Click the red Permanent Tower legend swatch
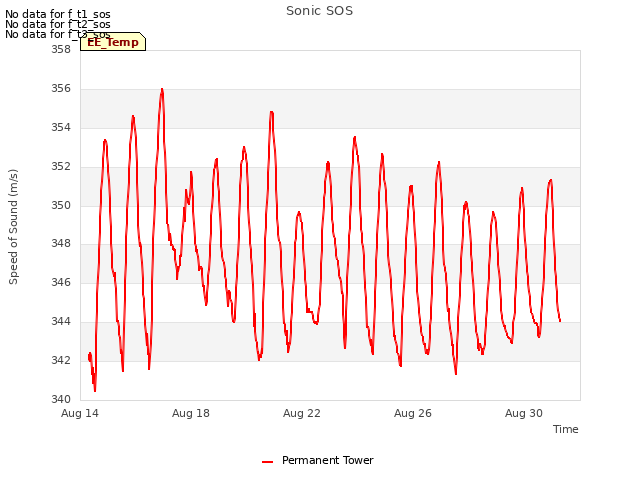 [267, 462]
